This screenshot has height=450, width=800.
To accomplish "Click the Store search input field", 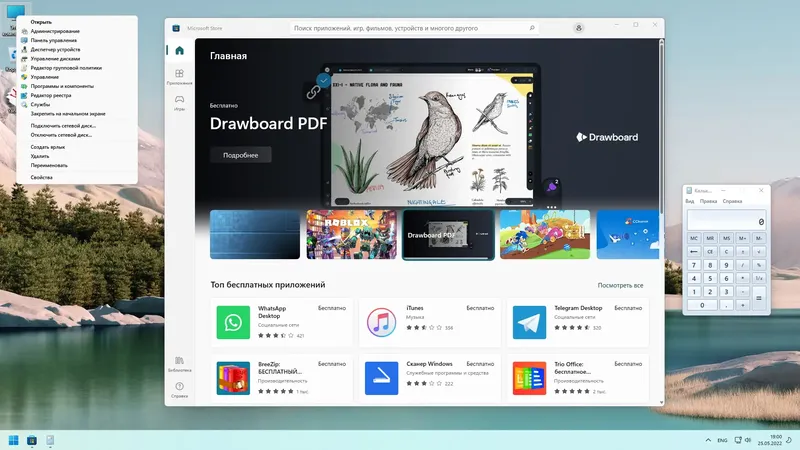I will 414,28.
